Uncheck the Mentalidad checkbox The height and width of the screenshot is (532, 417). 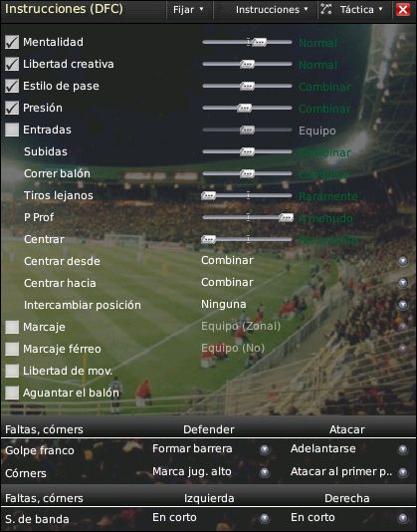pyautogui.click(x=12, y=43)
